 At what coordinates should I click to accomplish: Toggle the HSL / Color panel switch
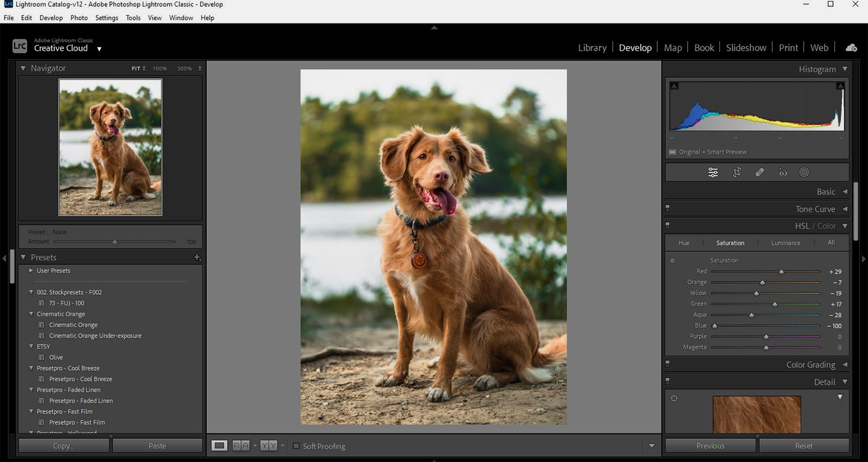click(668, 226)
